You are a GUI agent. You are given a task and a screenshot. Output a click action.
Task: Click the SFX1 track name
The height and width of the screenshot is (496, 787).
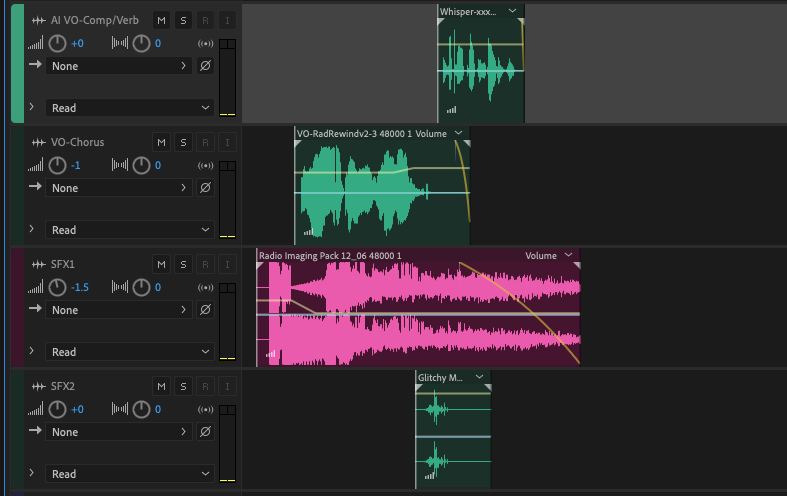[63, 264]
